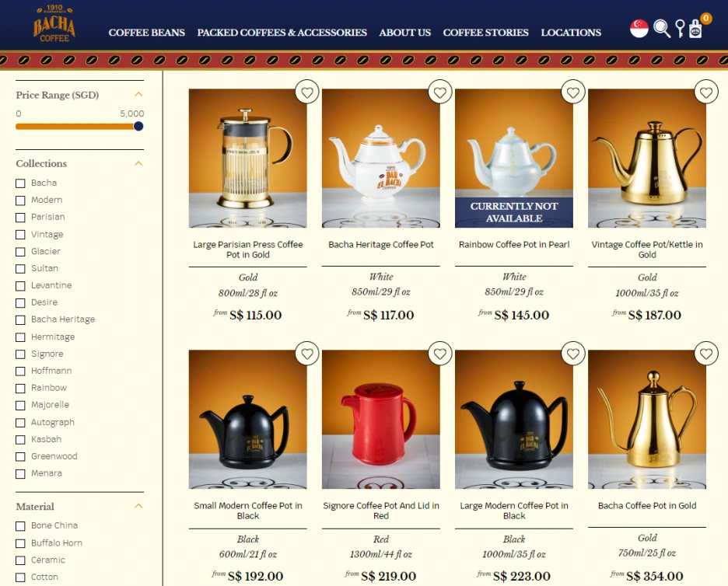Click the Bacha Coffee logo
Viewport: 728px width, 586px height.
point(54,24)
